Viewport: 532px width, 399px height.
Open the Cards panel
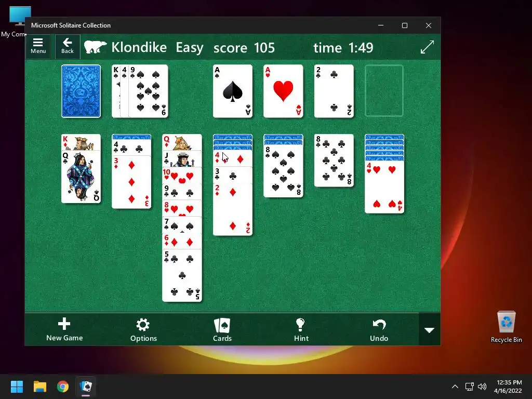(x=222, y=329)
